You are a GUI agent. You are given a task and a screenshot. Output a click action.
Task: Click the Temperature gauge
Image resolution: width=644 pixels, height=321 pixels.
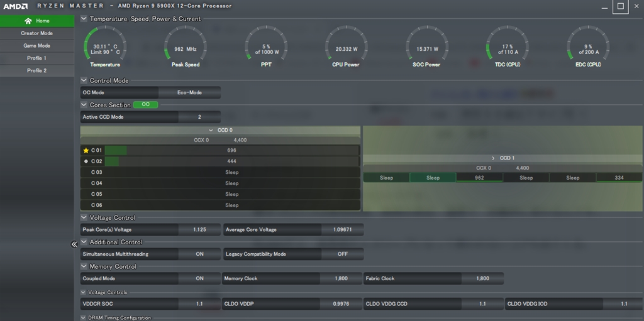click(105, 46)
